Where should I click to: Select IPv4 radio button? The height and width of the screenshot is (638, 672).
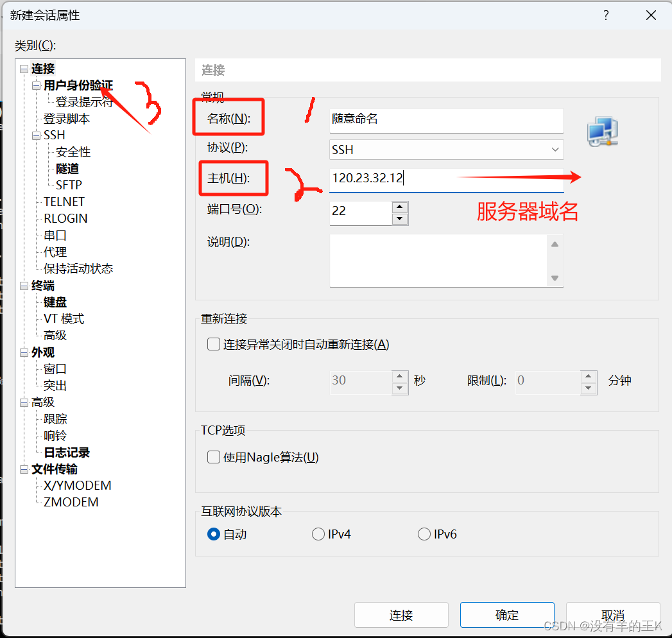[318, 534]
